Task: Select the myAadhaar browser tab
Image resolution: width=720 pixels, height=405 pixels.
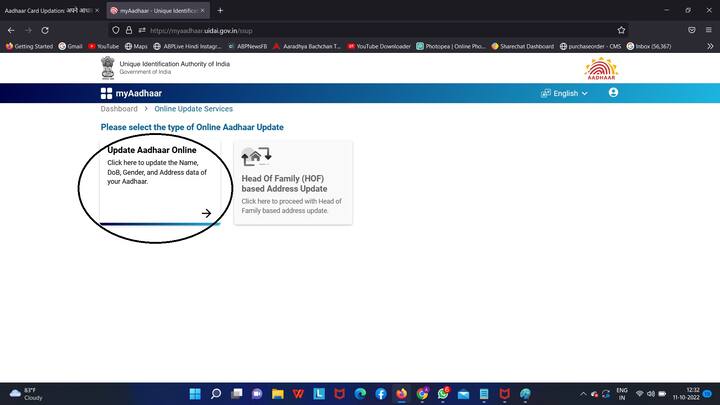Action: tap(156, 10)
